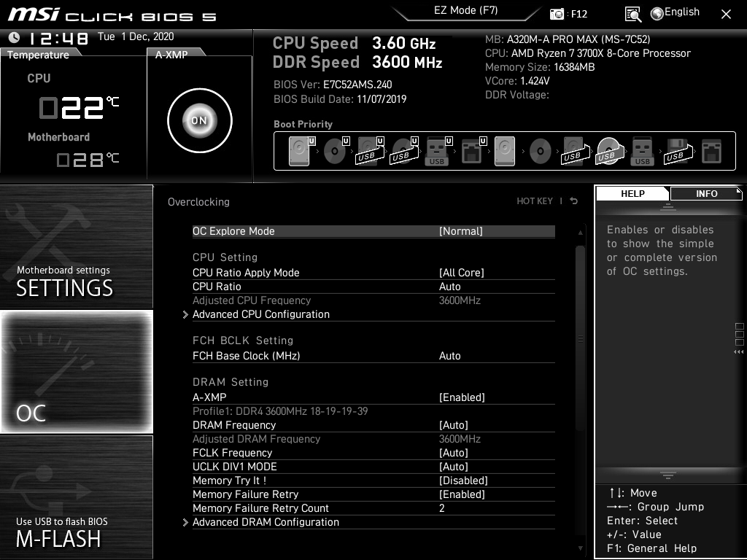Image resolution: width=747 pixels, height=560 pixels.
Task: Select the legacy network boot icon
Action: 712,152
